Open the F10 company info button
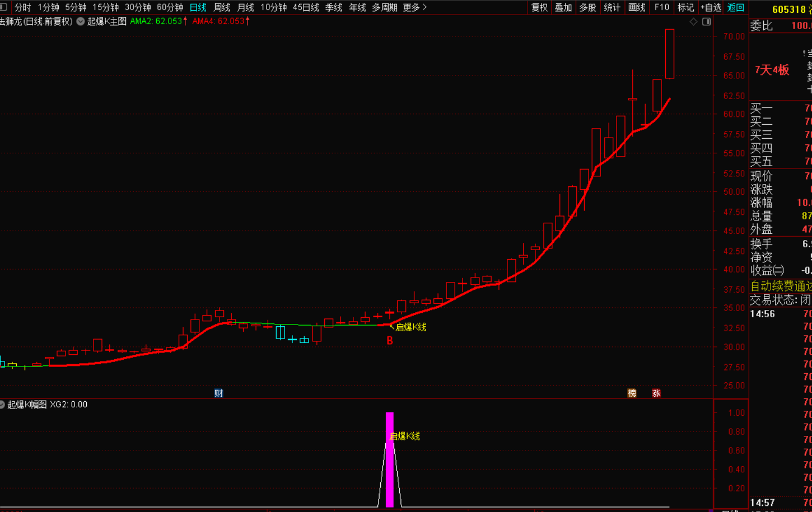The height and width of the screenshot is (512, 812). [661, 7]
